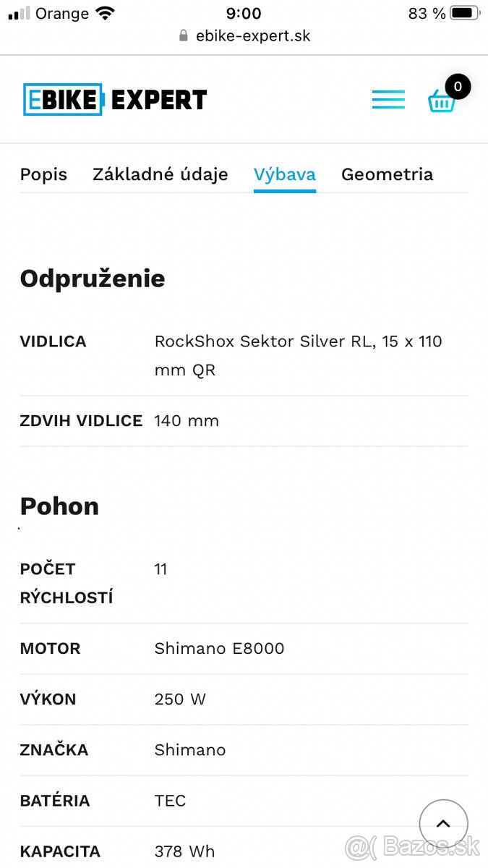Image resolution: width=488 pixels, height=868 pixels.
Task: Tap the ebike-expert.sk address bar
Action: 252,36
